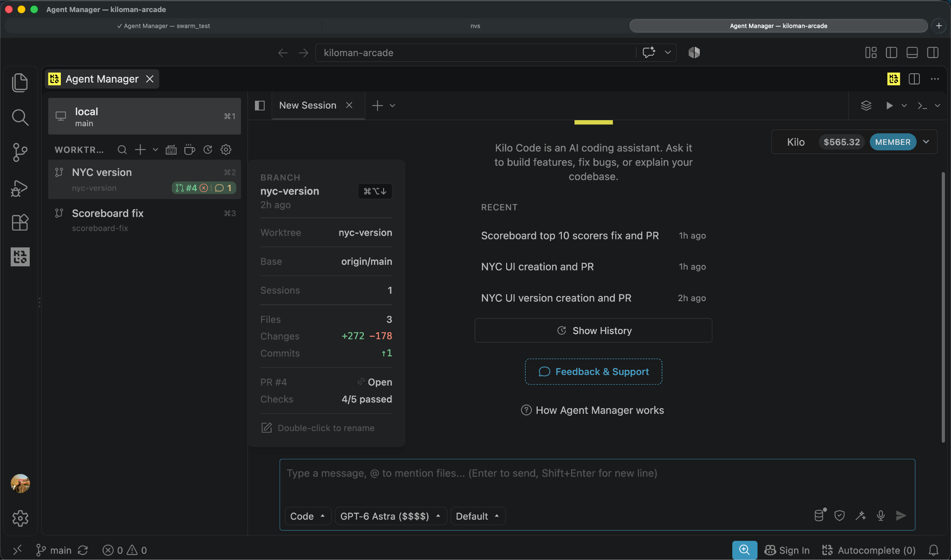Image resolution: width=951 pixels, height=560 pixels.
Task: Open worktree settings gear icon
Action: (226, 149)
